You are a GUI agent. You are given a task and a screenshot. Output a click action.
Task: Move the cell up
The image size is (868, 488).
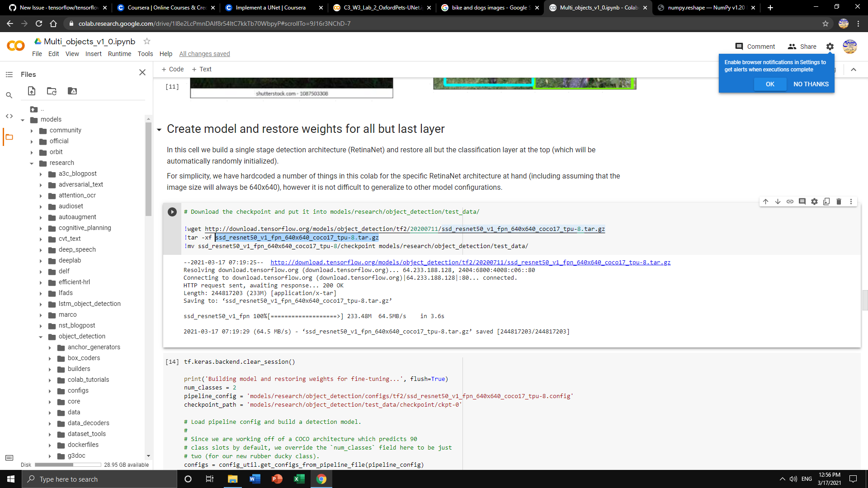point(766,202)
